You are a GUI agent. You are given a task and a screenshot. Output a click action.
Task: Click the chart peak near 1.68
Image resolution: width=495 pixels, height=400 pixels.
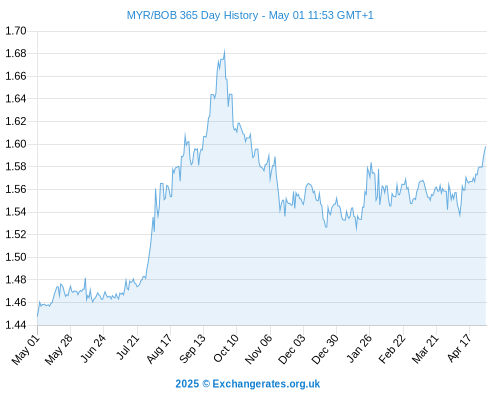pyautogui.click(x=224, y=51)
